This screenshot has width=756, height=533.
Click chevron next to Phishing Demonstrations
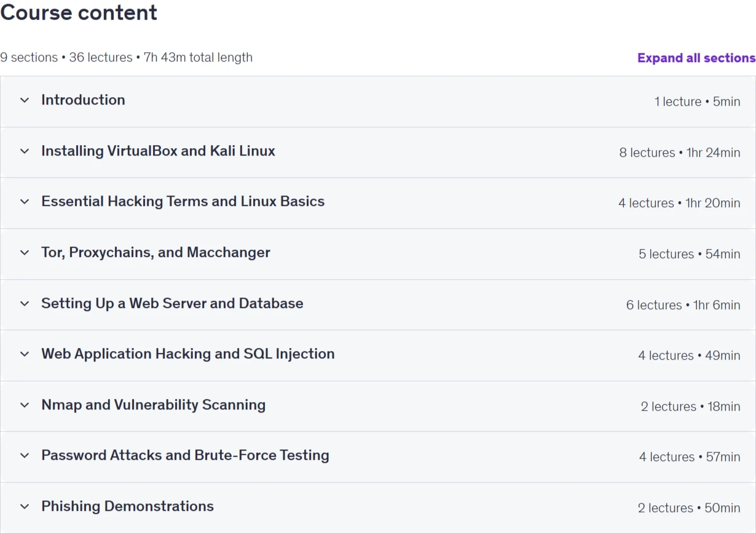pos(25,507)
